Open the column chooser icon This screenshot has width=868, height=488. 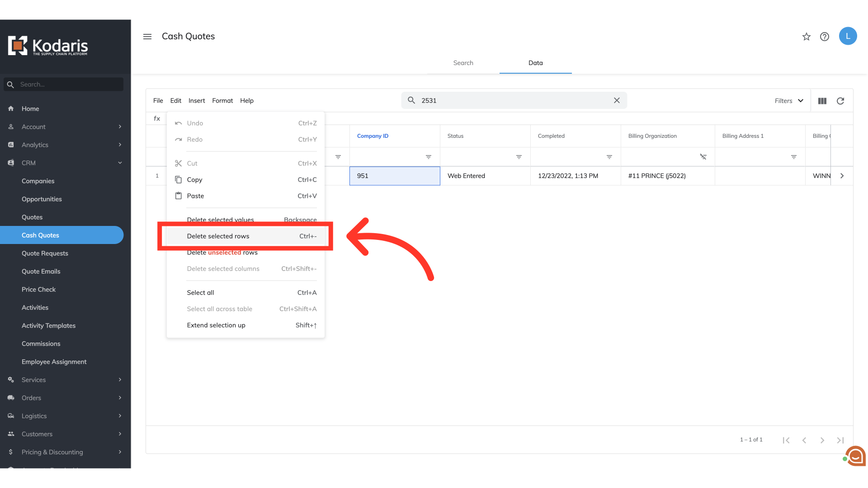[x=822, y=101]
